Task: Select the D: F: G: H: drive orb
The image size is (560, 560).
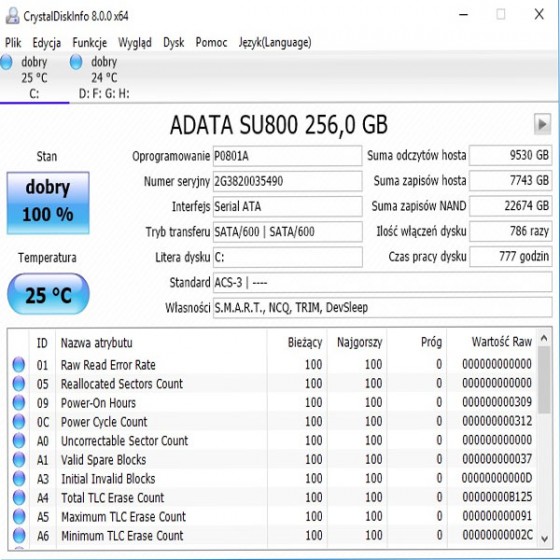Action: [x=76, y=62]
